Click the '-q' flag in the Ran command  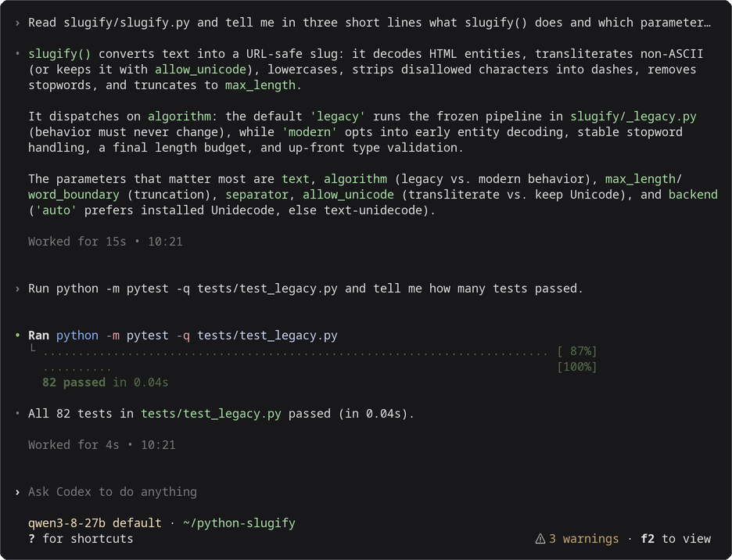[183, 336]
